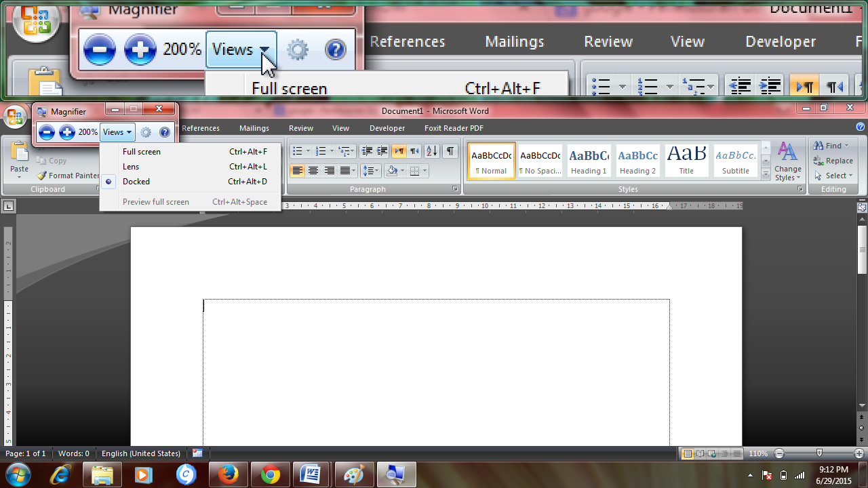Click the Words: 0 counter in the status bar
The image size is (868, 488).
click(x=73, y=453)
